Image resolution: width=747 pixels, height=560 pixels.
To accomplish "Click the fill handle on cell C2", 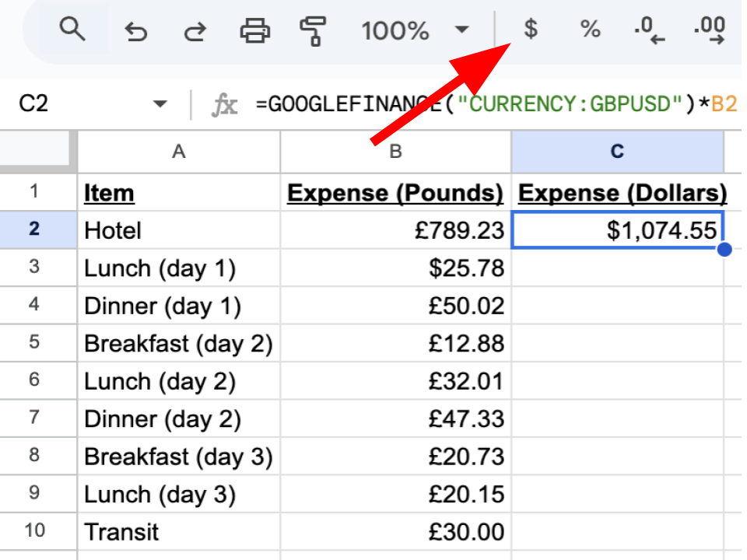I will [x=725, y=250].
